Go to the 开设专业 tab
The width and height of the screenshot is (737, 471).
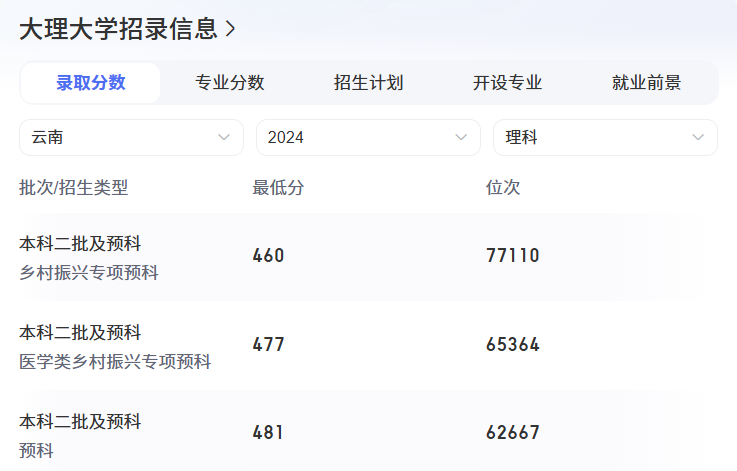pyautogui.click(x=508, y=83)
